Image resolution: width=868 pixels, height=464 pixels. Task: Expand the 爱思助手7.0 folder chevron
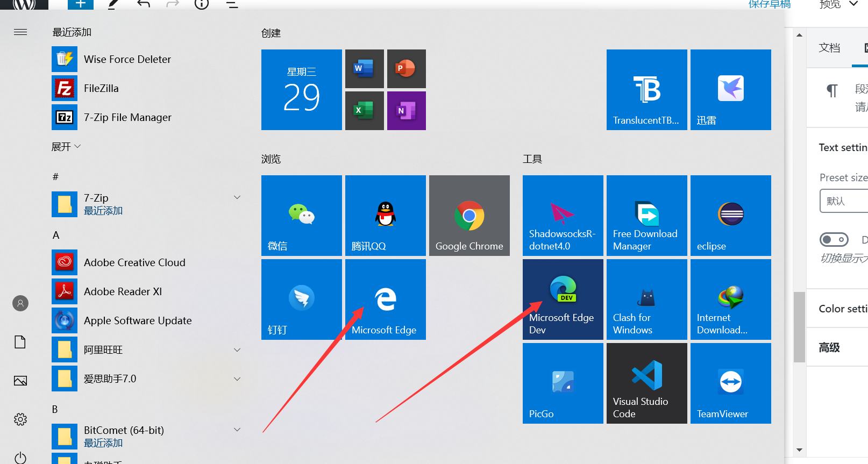(x=237, y=379)
